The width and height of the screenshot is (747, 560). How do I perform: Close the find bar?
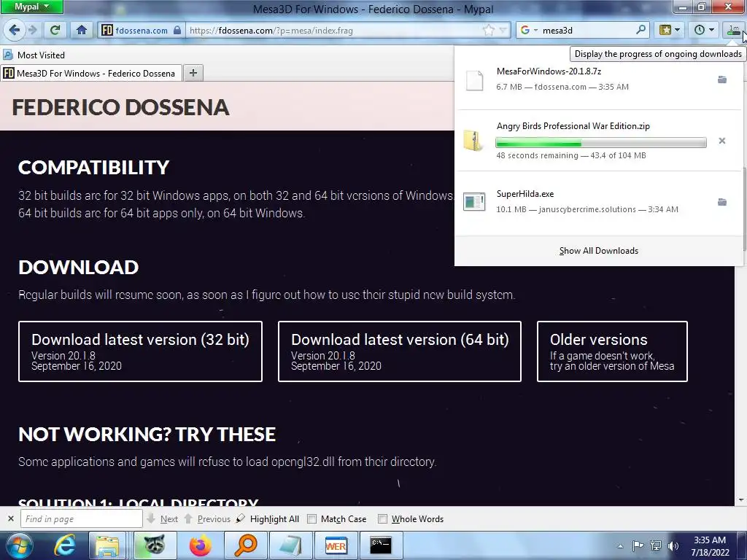coord(11,518)
